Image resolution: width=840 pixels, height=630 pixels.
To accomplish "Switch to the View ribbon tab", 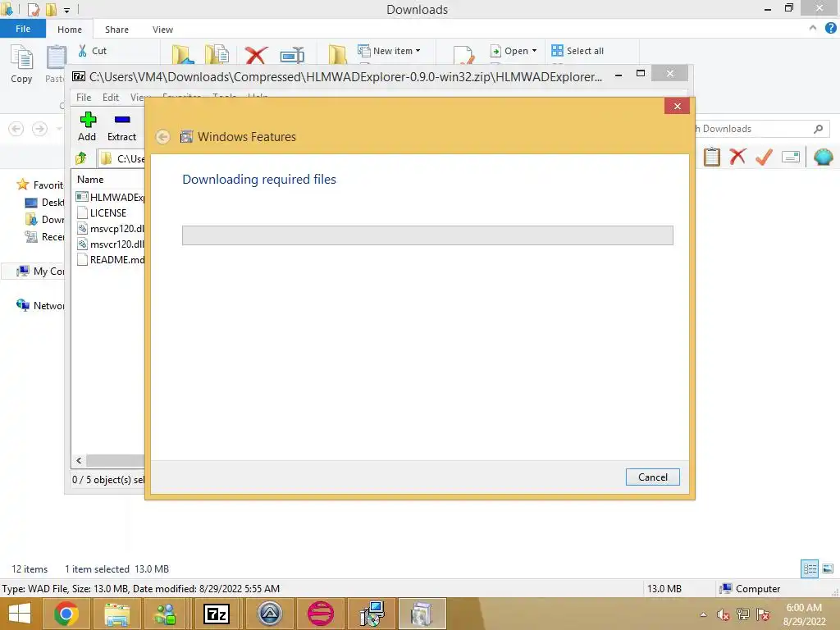I will coord(162,30).
